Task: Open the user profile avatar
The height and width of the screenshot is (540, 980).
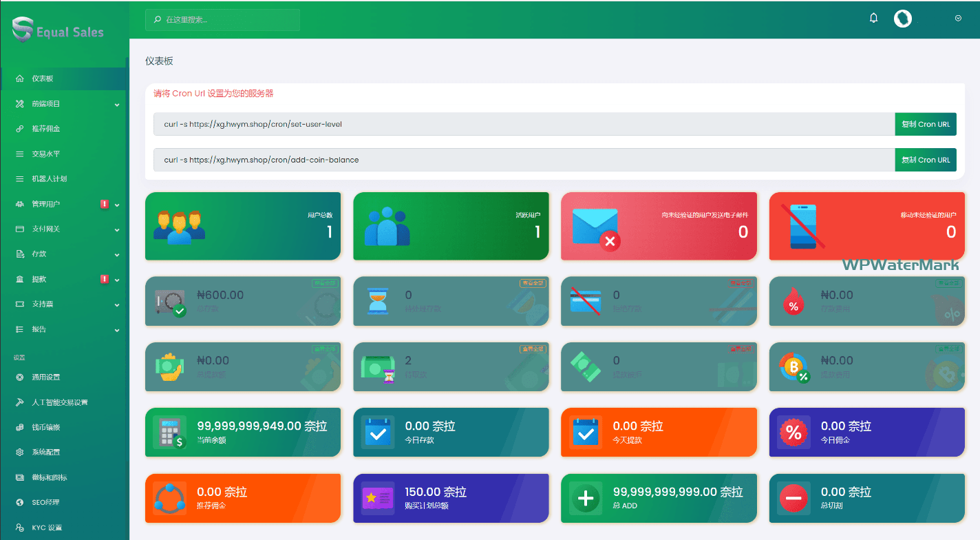Action: point(902,19)
